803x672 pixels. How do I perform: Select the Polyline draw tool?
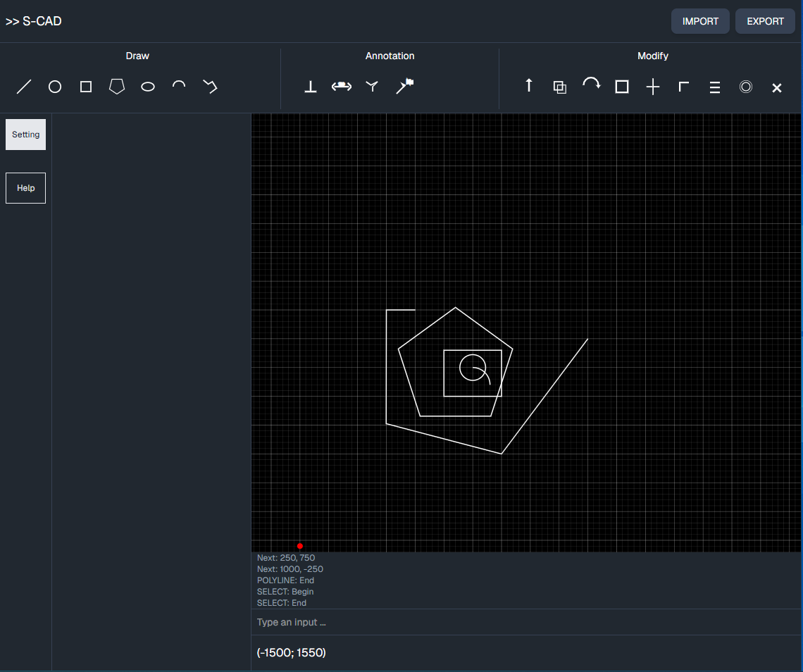tap(210, 87)
